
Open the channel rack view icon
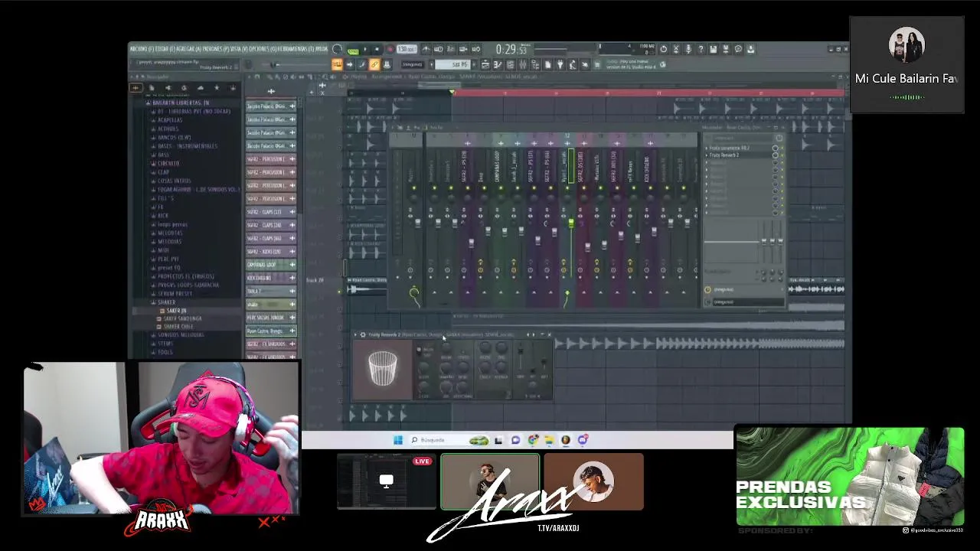point(510,64)
